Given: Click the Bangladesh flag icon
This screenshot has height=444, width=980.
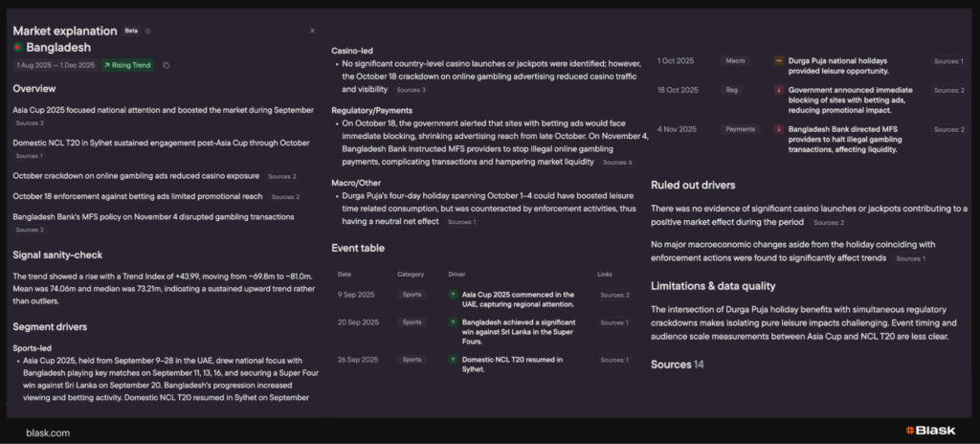Looking at the screenshot, I should pos(18,47).
